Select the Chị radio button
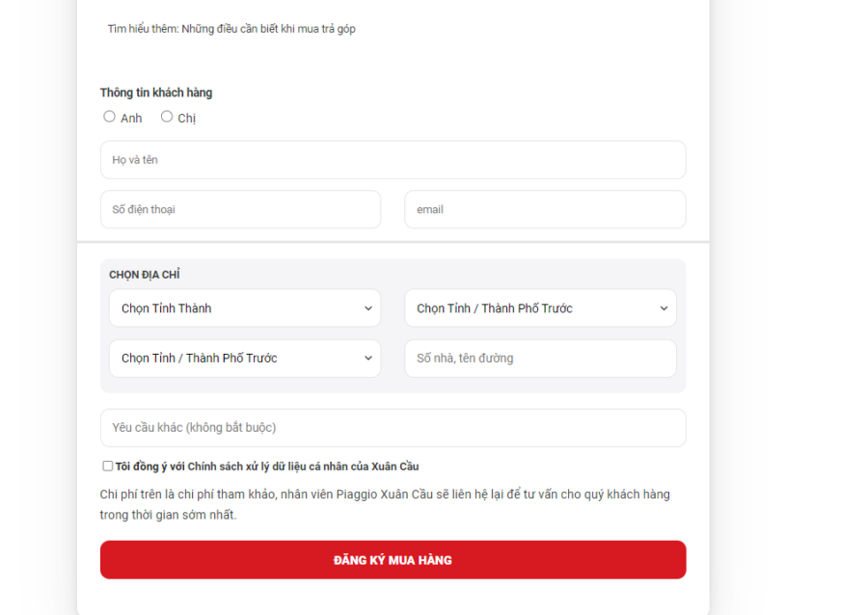868x615 pixels. [167, 117]
